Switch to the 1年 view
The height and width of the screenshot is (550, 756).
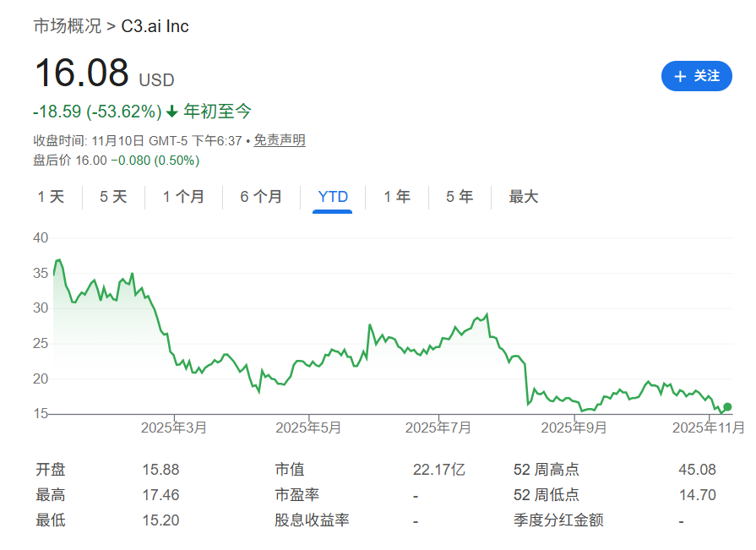point(396,196)
